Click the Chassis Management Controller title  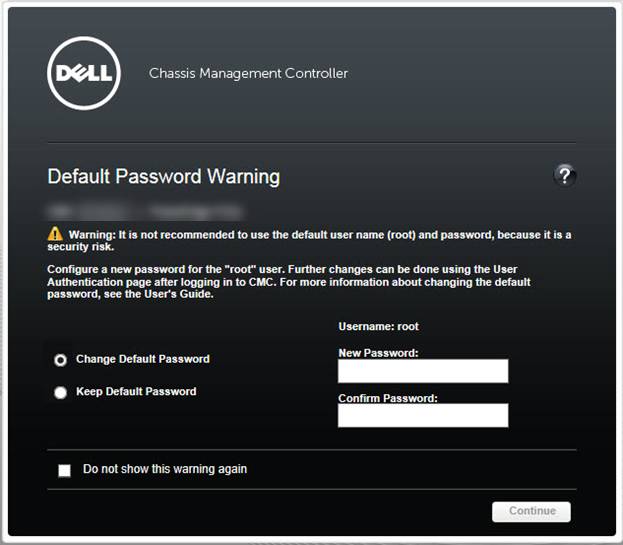tap(248, 73)
